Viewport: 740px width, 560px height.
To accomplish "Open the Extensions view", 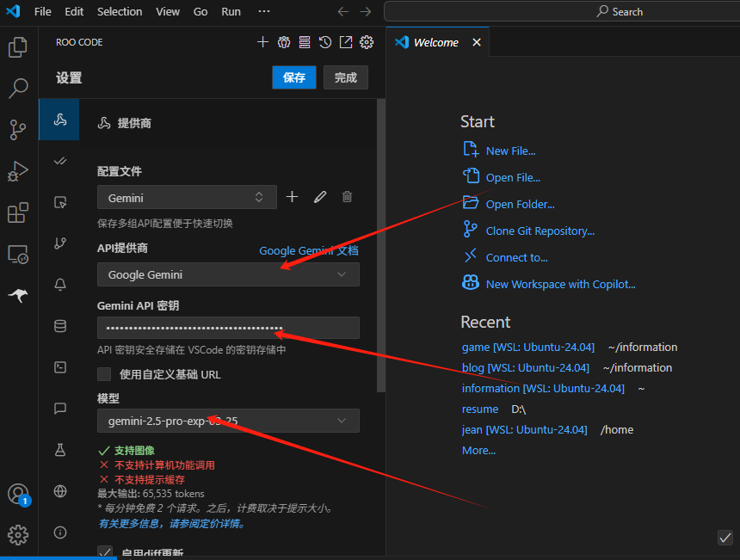I will (18, 212).
